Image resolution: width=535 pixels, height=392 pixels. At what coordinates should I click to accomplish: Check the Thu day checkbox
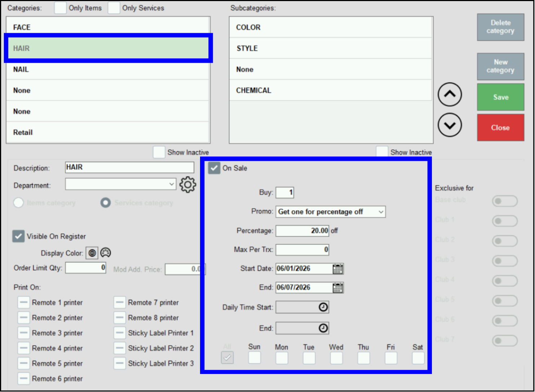(363, 358)
